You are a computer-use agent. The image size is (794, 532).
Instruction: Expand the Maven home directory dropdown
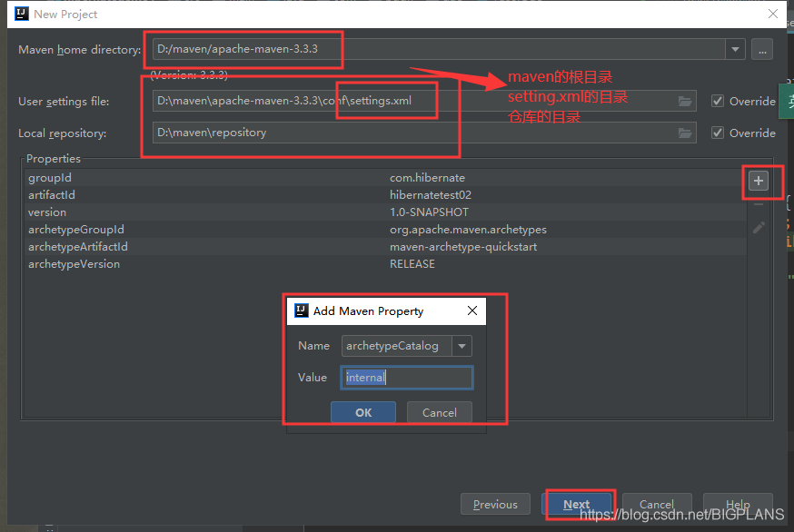tap(735, 50)
